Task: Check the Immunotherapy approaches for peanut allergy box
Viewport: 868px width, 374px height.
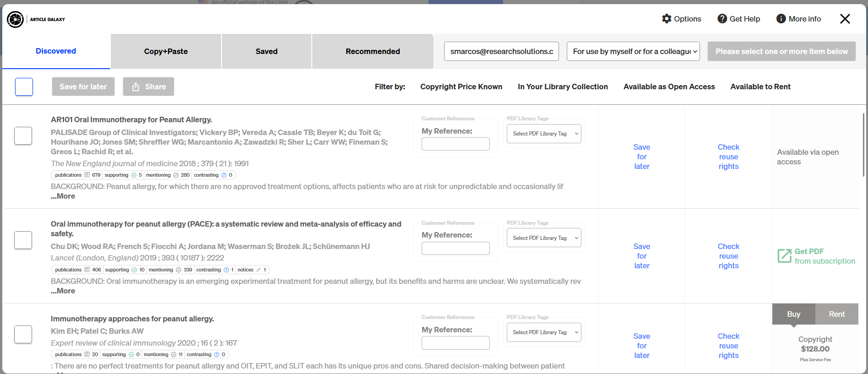Action: coord(23,334)
